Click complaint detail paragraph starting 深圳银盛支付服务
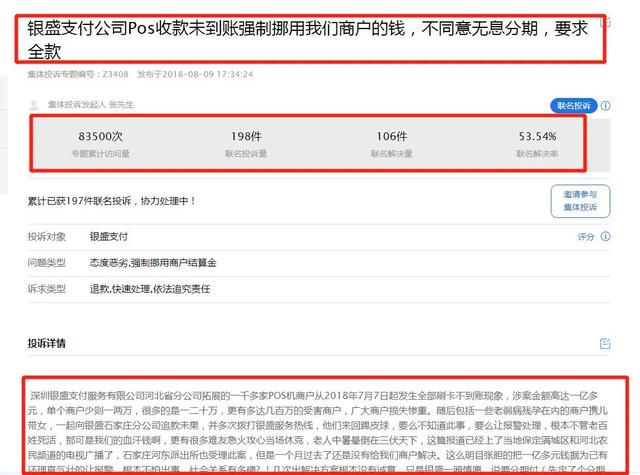This screenshot has width=640, height=475. (x=318, y=432)
